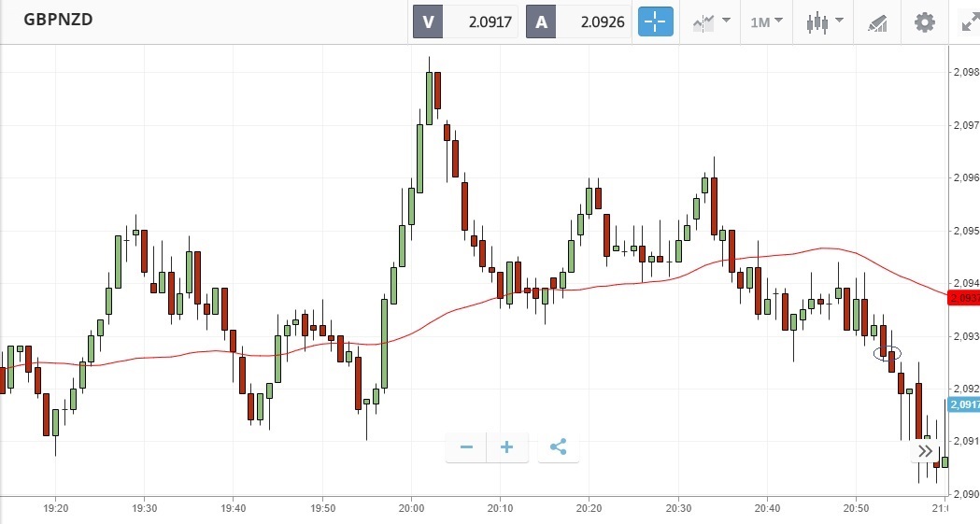Click the A buy price button
980x524 pixels.
[x=542, y=21]
